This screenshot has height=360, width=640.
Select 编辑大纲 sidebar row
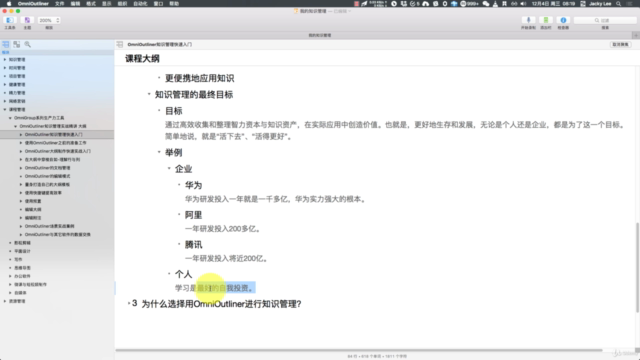click(33, 209)
